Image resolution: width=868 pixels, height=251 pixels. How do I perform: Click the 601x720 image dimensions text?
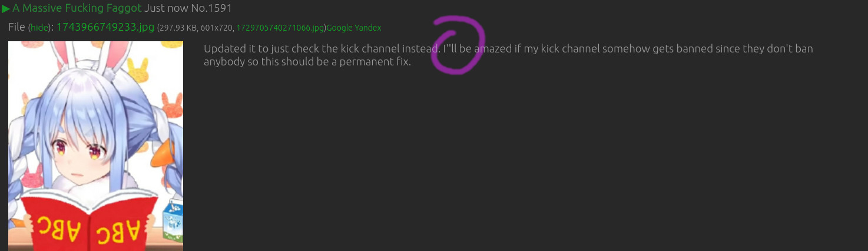pos(217,28)
